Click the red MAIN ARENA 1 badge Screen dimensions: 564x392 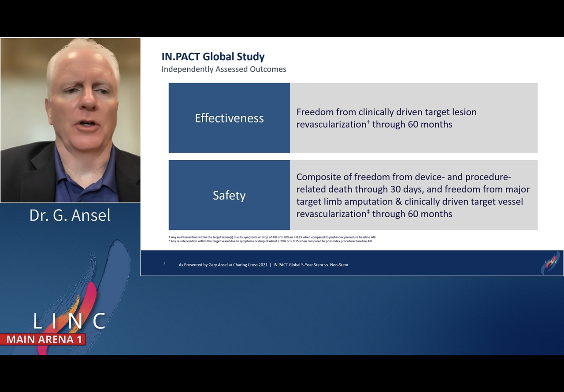pyautogui.click(x=43, y=339)
